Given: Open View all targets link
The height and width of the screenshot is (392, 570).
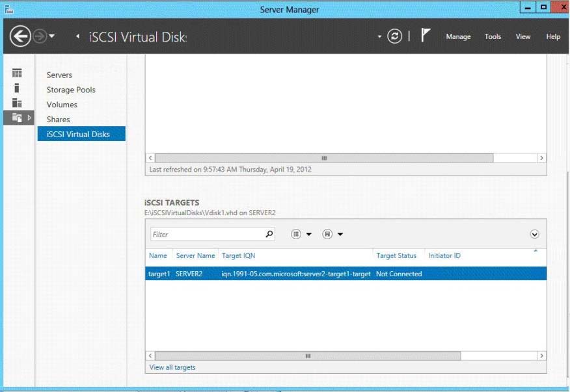Looking at the screenshot, I should pyautogui.click(x=172, y=367).
